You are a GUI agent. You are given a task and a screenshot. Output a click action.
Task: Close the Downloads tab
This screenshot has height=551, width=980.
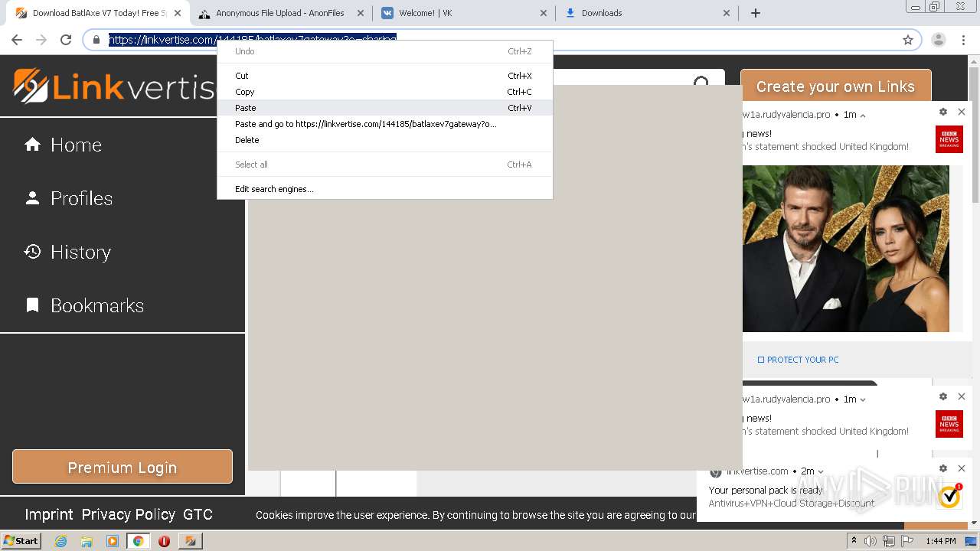pyautogui.click(x=727, y=13)
